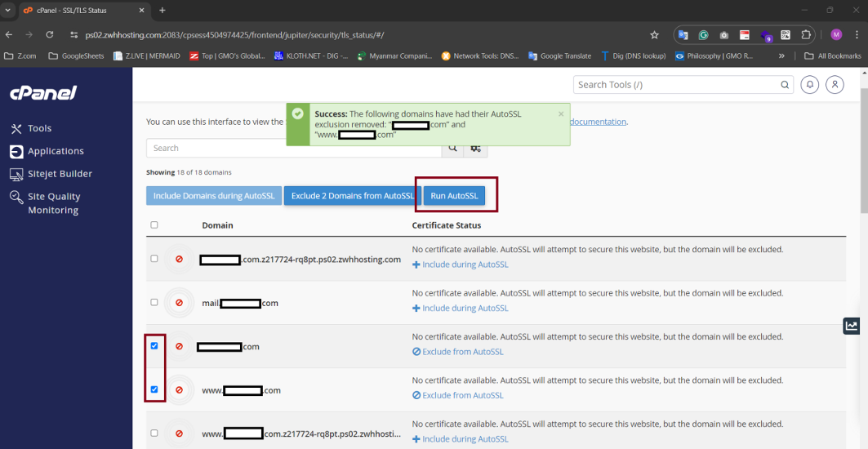Open Network Tools: DNS bookmark

(x=480, y=56)
